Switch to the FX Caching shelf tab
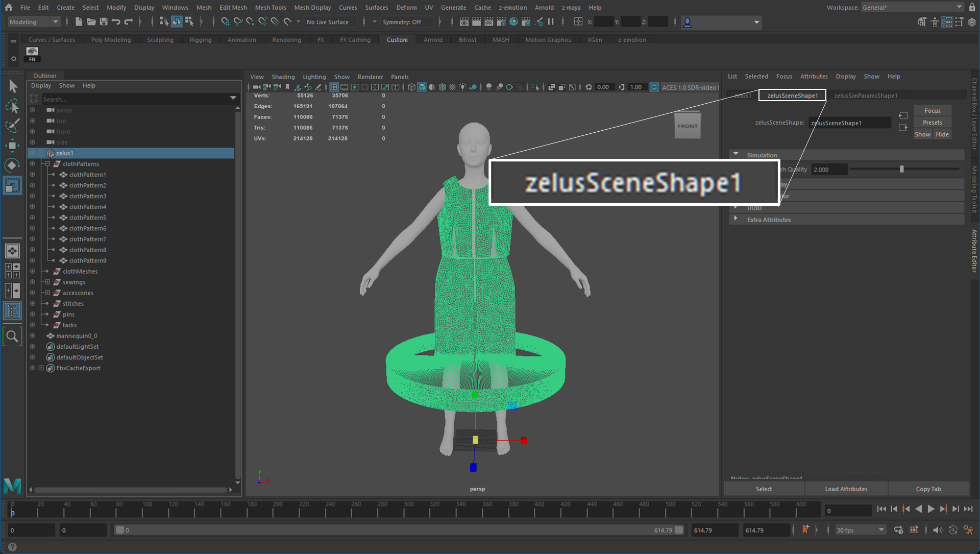This screenshot has width=980, height=554. pyautogui.click(x=355, y=40)
